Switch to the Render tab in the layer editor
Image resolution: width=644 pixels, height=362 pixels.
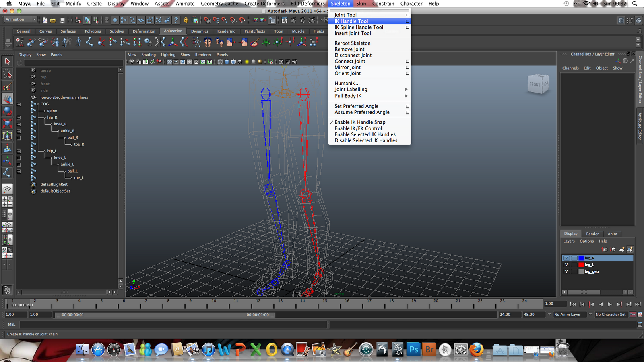(592, 234)
